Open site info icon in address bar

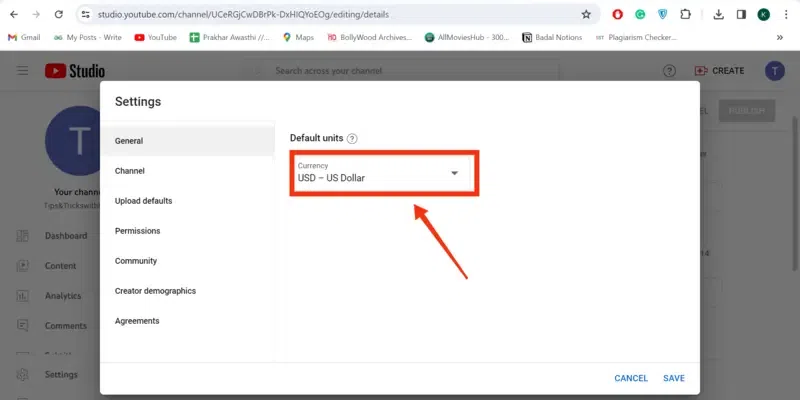pos(86,14)
